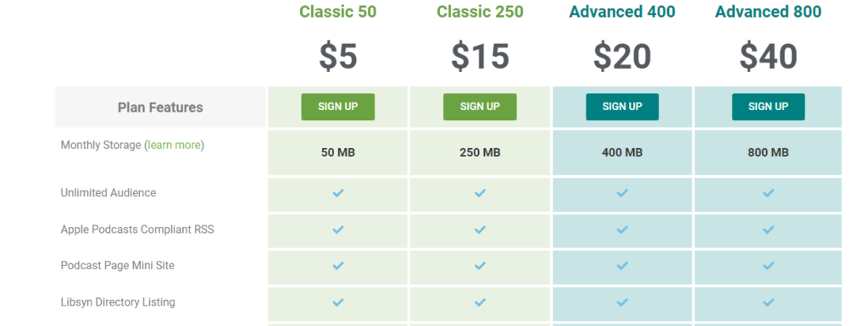868x326 pixels.
Task: Click the 250 MB storage cell
Action: [x=480, y=152]
